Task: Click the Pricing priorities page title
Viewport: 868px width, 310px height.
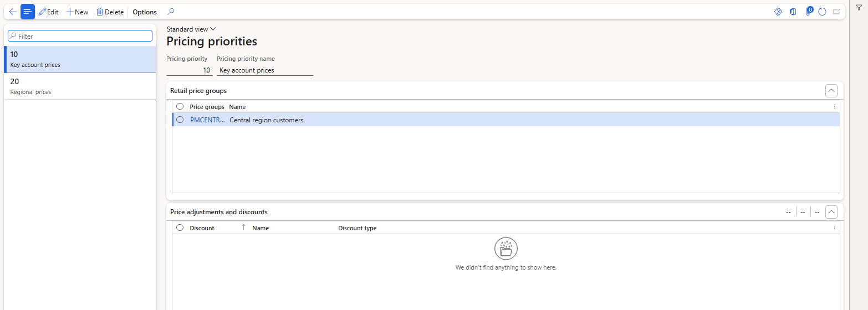Action: 212,42
